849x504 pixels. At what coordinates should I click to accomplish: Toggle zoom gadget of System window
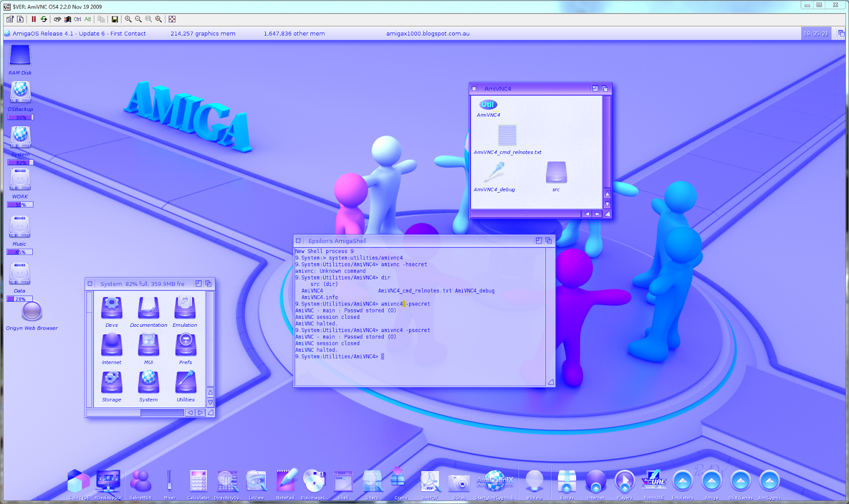click(x=198, y=284)
